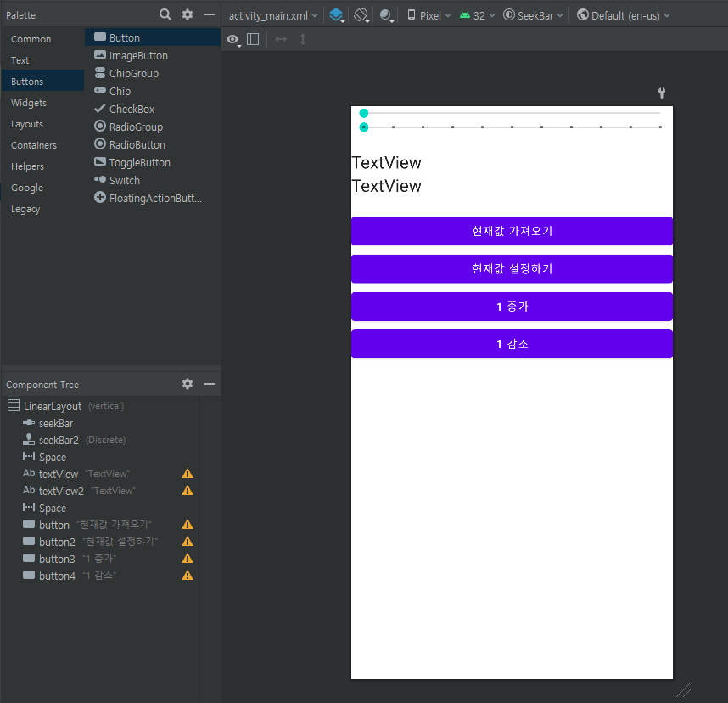Click warning icon on button4 row
This screenshot has width=728, height=703.
coord(188,576)
